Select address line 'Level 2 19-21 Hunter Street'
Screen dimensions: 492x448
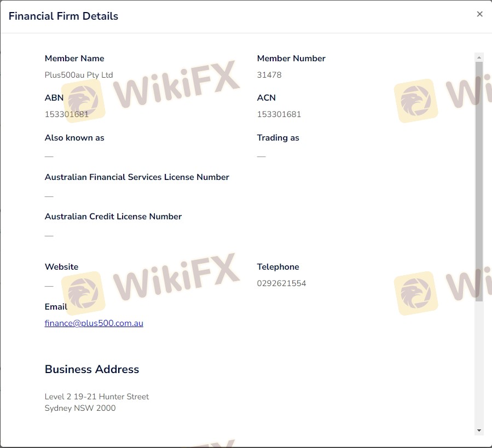click(97, 397)
